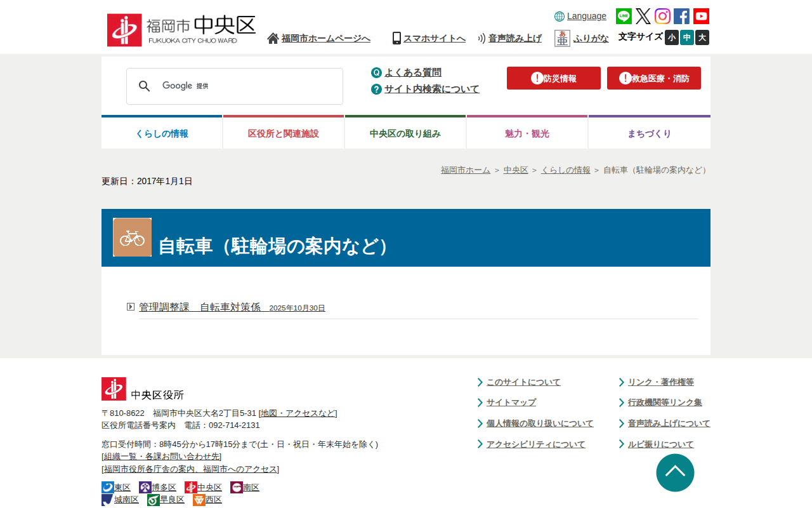
Task: Open the Instagram social icon
Action: coord(662,17)
